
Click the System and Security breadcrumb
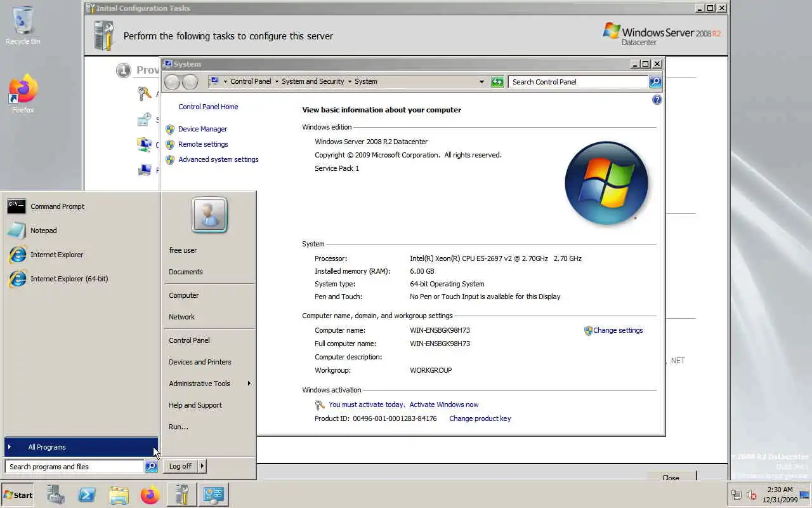[x=313, y=81]
